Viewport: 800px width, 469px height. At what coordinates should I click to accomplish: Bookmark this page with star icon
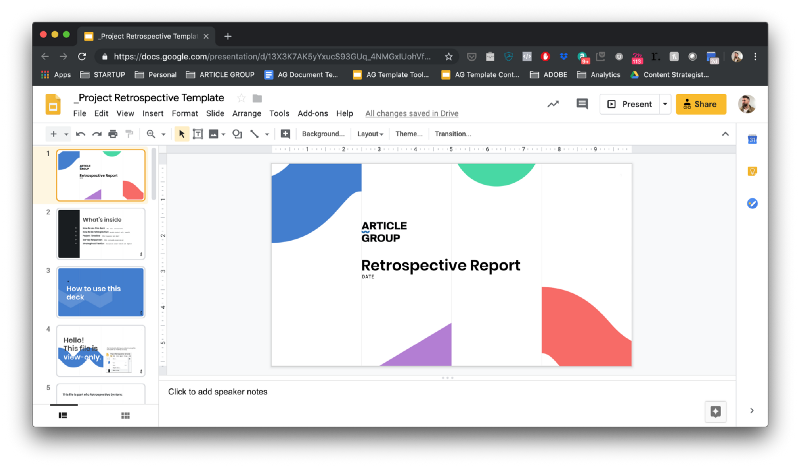pyautogui.click(x=448, y=57)
